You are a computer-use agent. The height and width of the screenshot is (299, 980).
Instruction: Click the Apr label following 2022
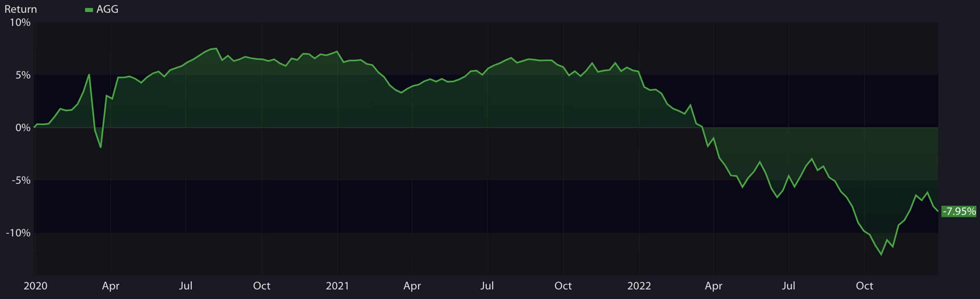point(713,286)
